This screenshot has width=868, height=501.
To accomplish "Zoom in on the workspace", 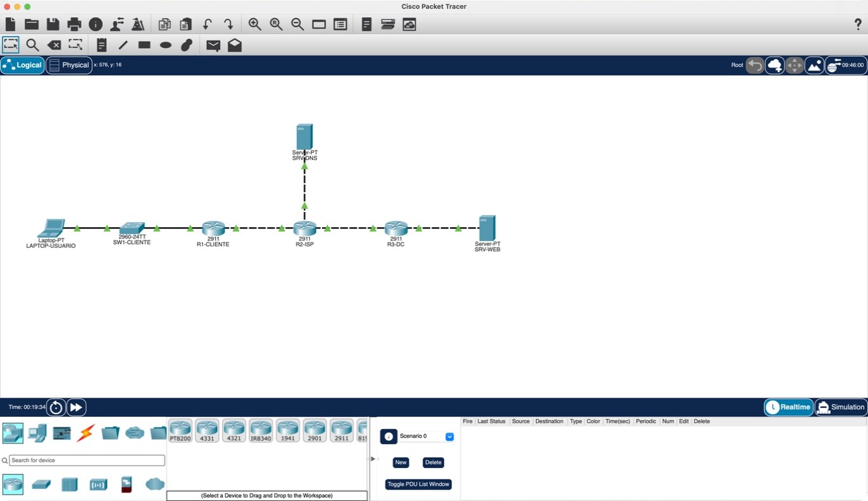I will 255,25.
